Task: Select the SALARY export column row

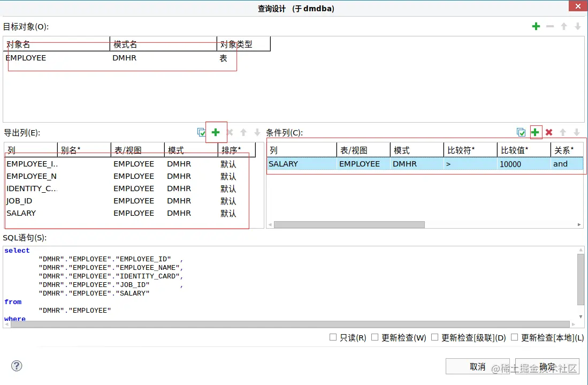Action: point(130,213)
